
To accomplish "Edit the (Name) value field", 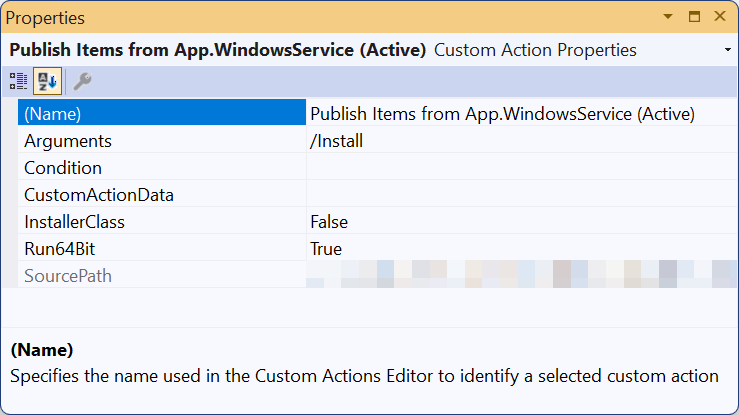I will (520, 114).
